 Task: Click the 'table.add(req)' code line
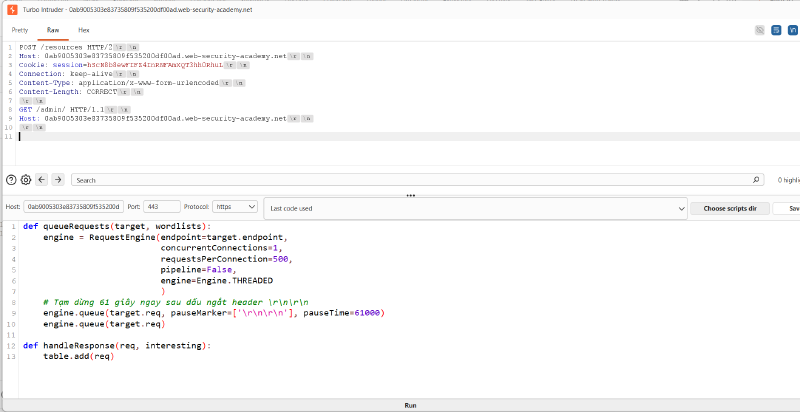tap(79, 356)
